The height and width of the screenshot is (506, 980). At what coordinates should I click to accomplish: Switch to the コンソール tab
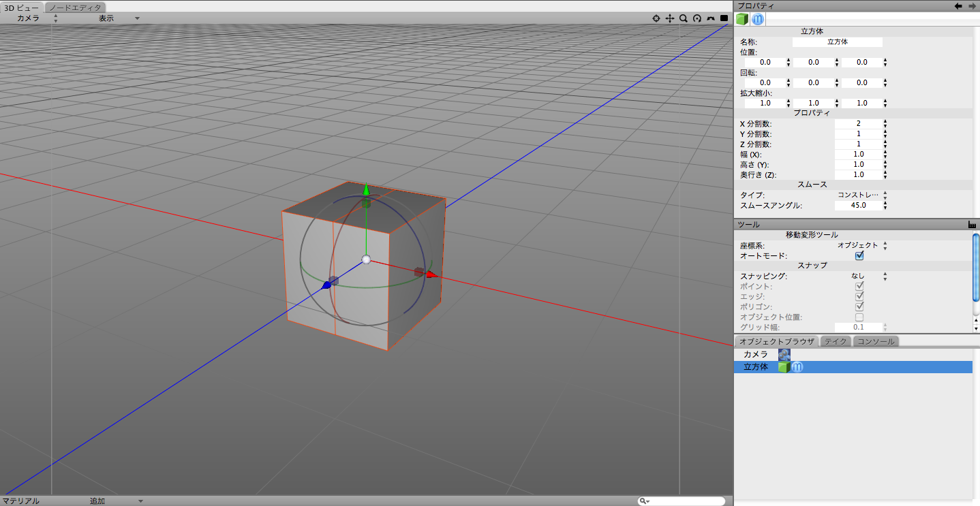[876, 341]
